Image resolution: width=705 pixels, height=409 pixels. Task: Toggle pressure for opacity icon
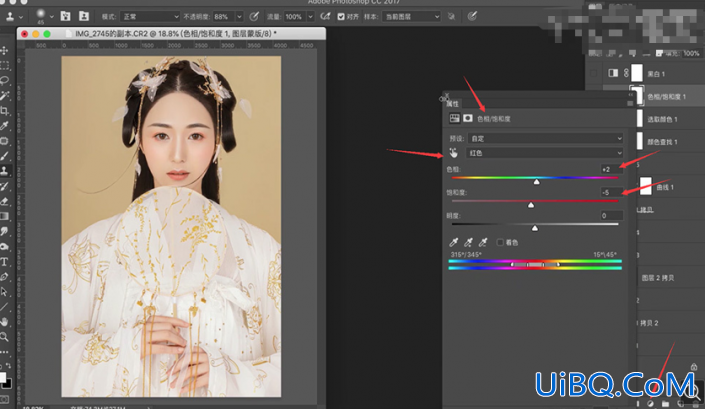(x=254, y=17)
